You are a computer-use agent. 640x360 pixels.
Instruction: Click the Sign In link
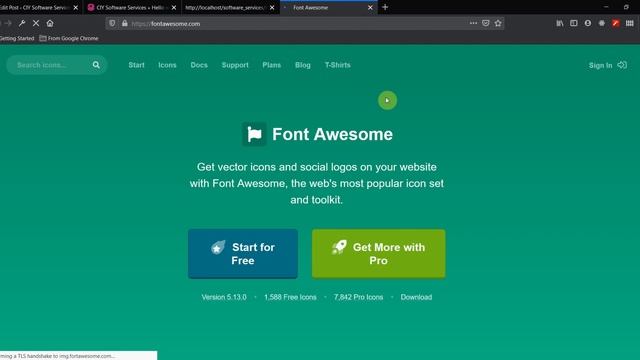(x=600, y=65)
